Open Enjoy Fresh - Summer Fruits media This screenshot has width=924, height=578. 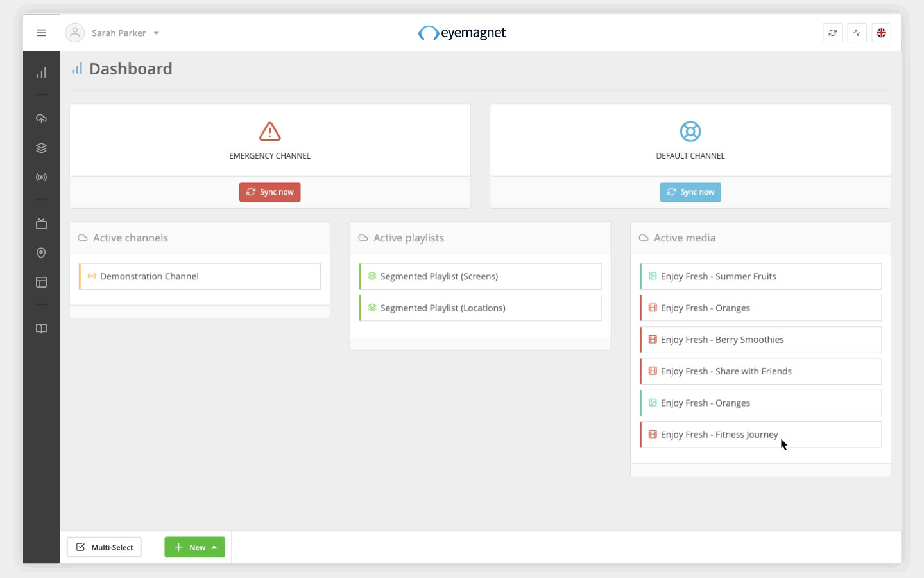pyautogui.click(x=760, y=276)
